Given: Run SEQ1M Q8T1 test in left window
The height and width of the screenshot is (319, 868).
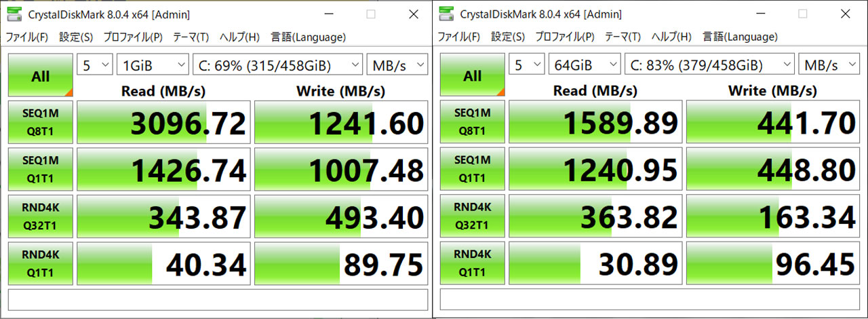Looking at the screenshot, I should pos(41,122).
